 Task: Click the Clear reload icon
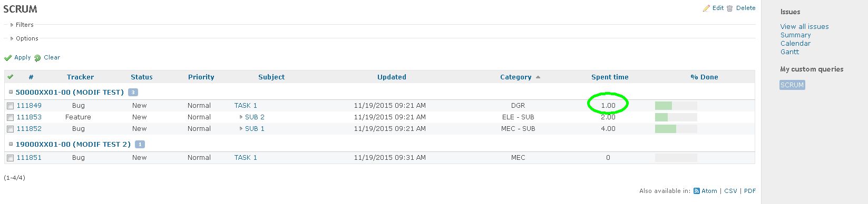pyautogui.click(x=37, y=58)
